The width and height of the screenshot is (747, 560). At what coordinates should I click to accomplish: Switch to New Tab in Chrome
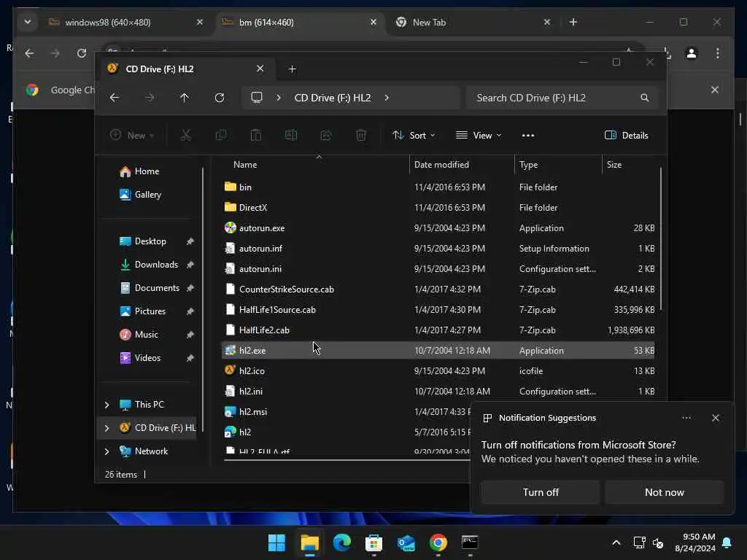point(473,22)
